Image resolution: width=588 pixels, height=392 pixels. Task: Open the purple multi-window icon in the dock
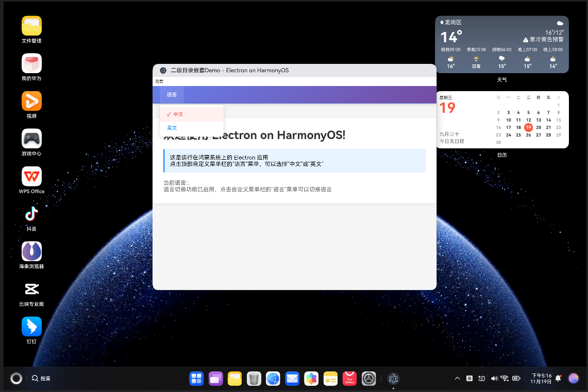[215, 379]
